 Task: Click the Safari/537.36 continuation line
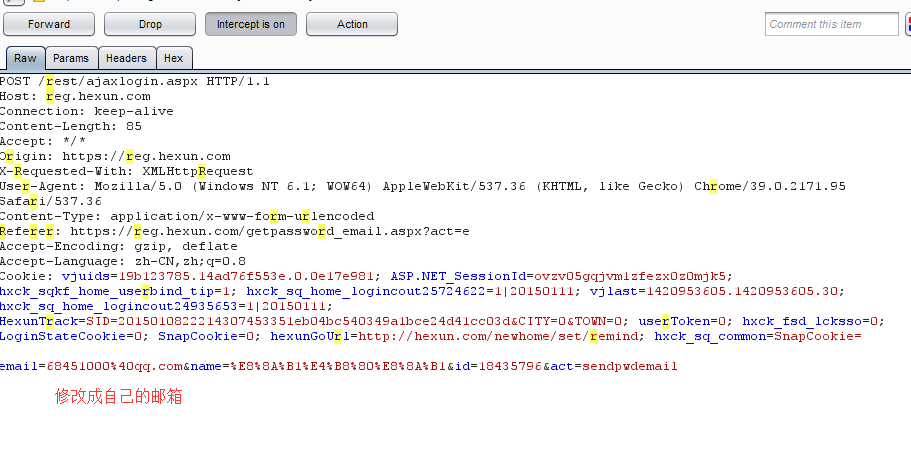51,202
